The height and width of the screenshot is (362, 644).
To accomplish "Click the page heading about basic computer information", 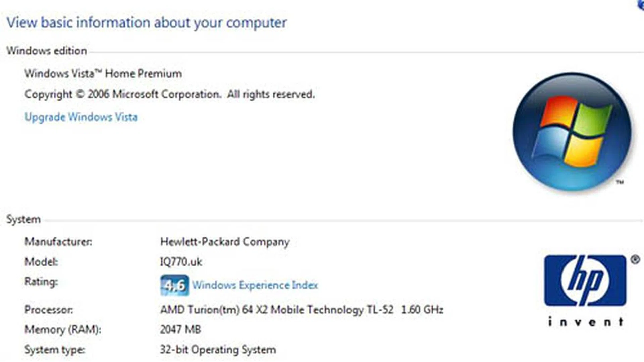I will (147, 22).
